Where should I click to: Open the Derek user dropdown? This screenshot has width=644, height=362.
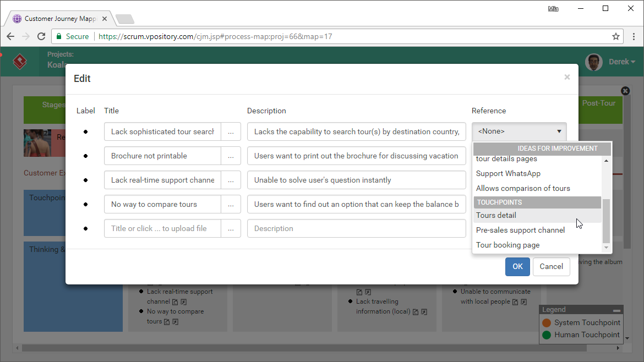[x=622, y=62]
